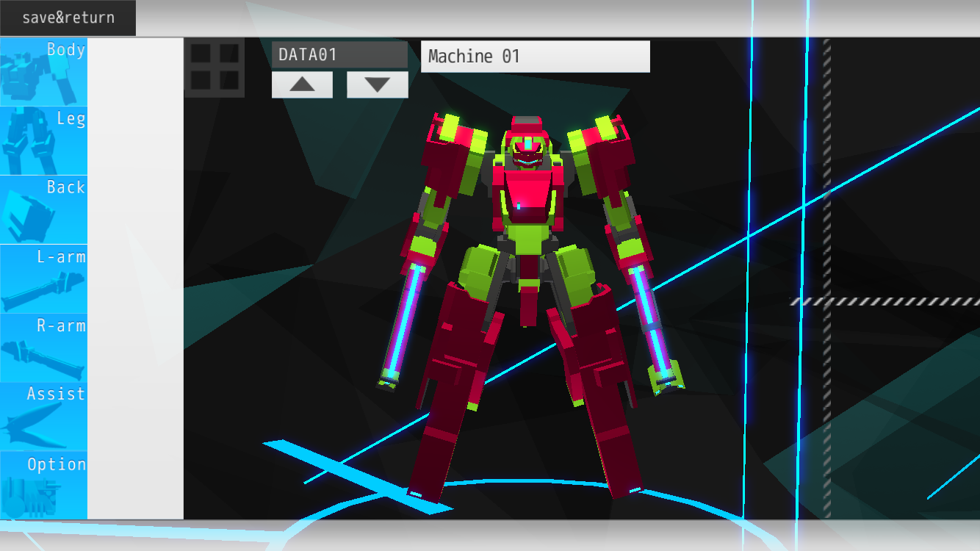This screenshot has width=980, height=551.
Task: Choose the L-arm weapon category
Action: coord(43,278)
